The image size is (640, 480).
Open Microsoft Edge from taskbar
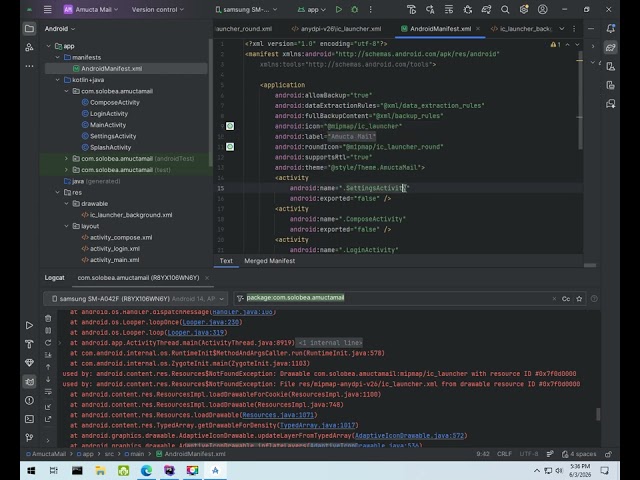pyautogui.click(x=146, y=471)
